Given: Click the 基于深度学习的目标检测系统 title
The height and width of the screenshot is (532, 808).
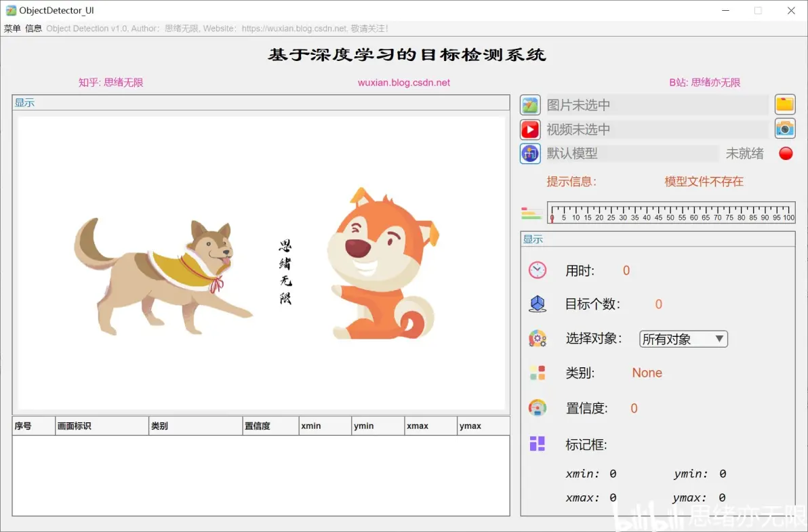Looking at the screenshot, I should 407,55.
